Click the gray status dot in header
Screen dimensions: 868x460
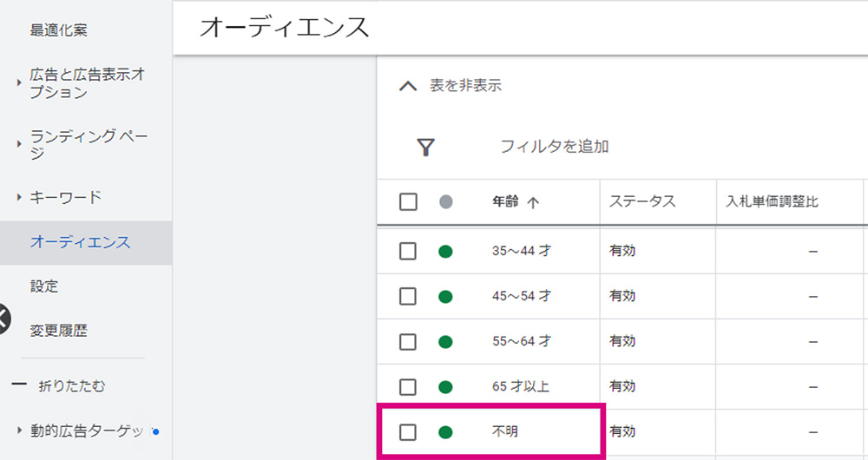coord(445,202)
